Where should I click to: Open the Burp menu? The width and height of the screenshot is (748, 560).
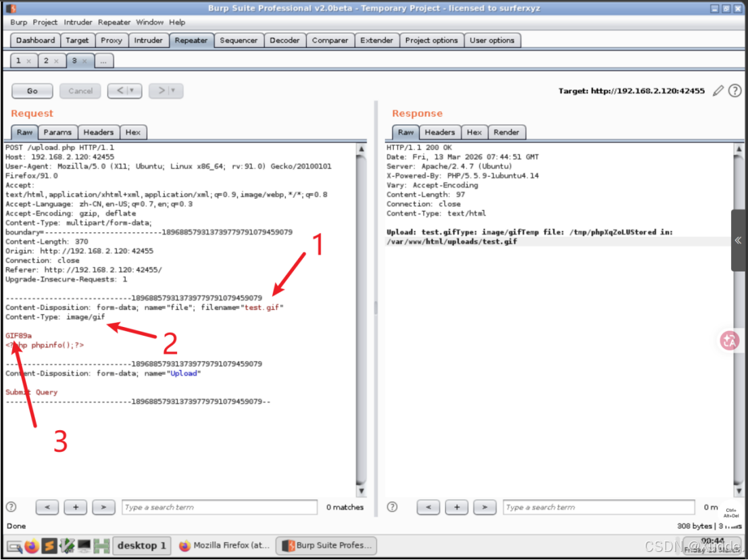click(19, 22)
